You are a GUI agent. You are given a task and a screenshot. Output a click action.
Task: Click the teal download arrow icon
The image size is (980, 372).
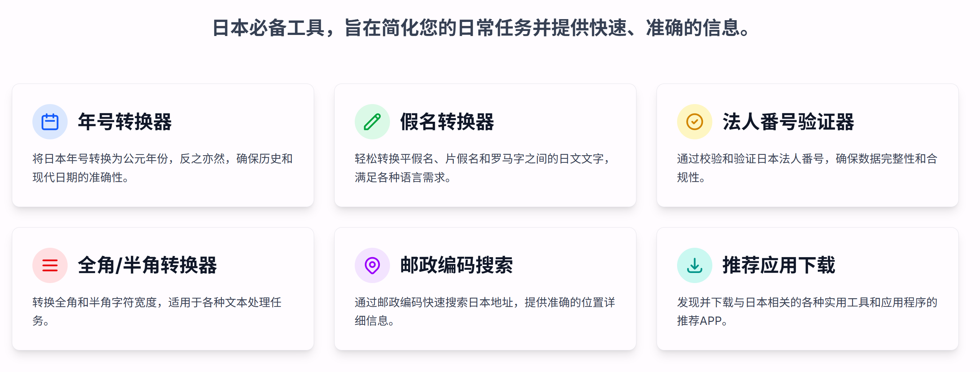694,265
